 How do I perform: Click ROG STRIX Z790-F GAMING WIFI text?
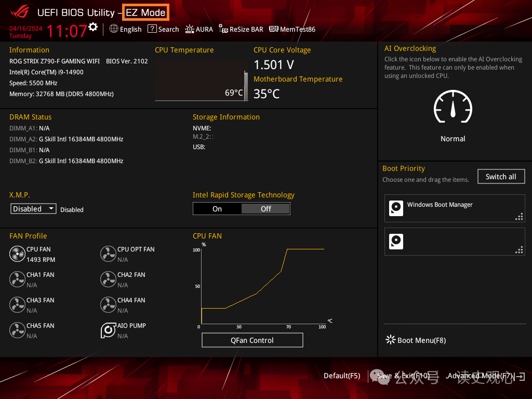point(55,61)
